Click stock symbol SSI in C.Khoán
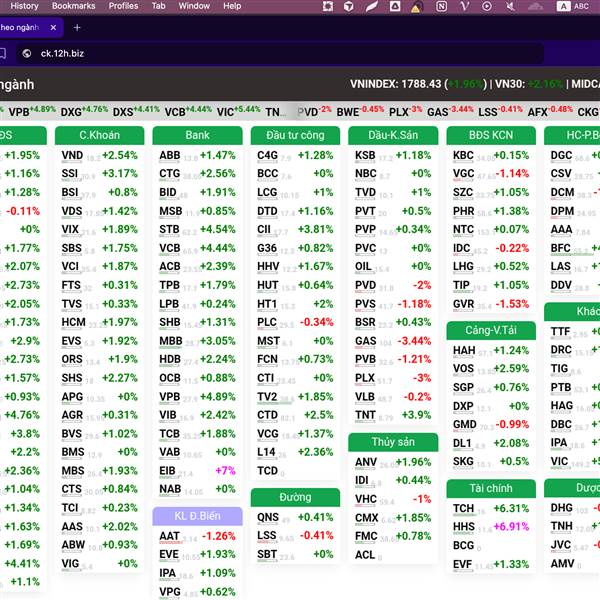The image size is (600, 600). click(x=70, y=174)
